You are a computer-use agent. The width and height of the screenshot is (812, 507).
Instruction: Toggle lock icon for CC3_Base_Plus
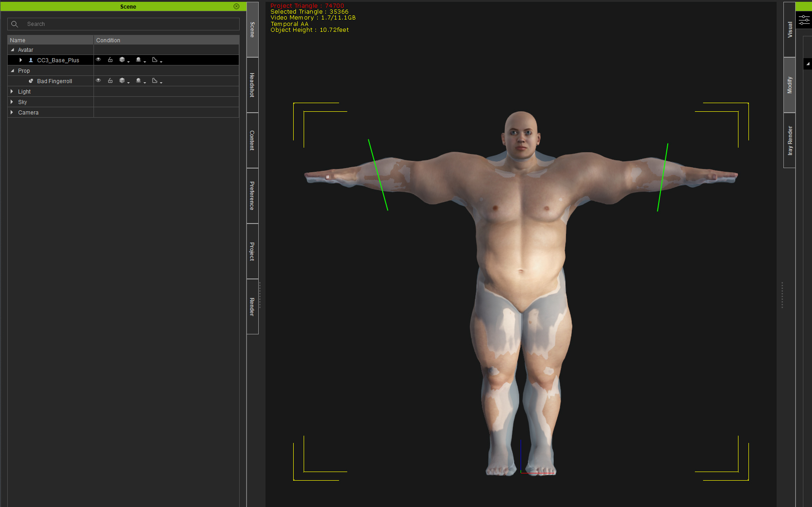coord(110,60)
